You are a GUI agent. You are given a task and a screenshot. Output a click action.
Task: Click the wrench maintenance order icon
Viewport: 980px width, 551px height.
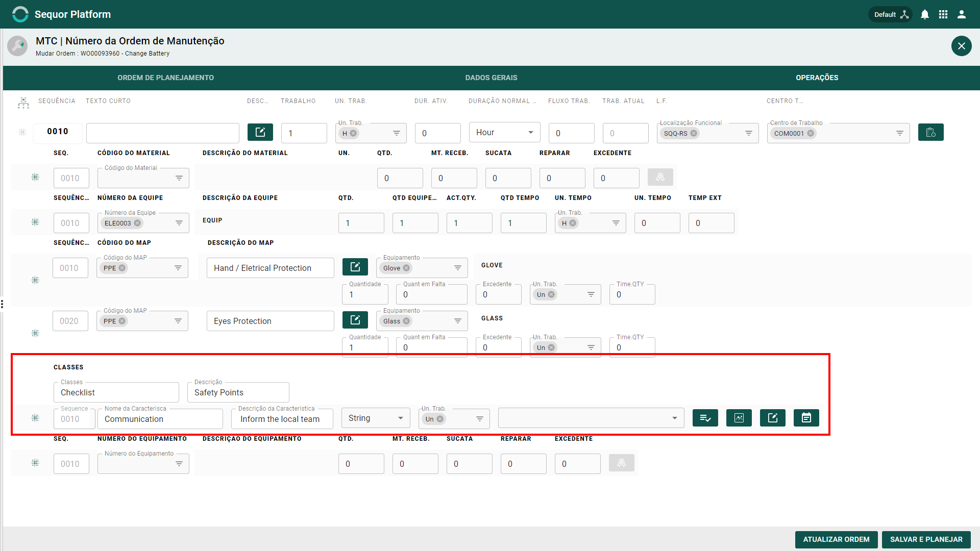point(17,46)
